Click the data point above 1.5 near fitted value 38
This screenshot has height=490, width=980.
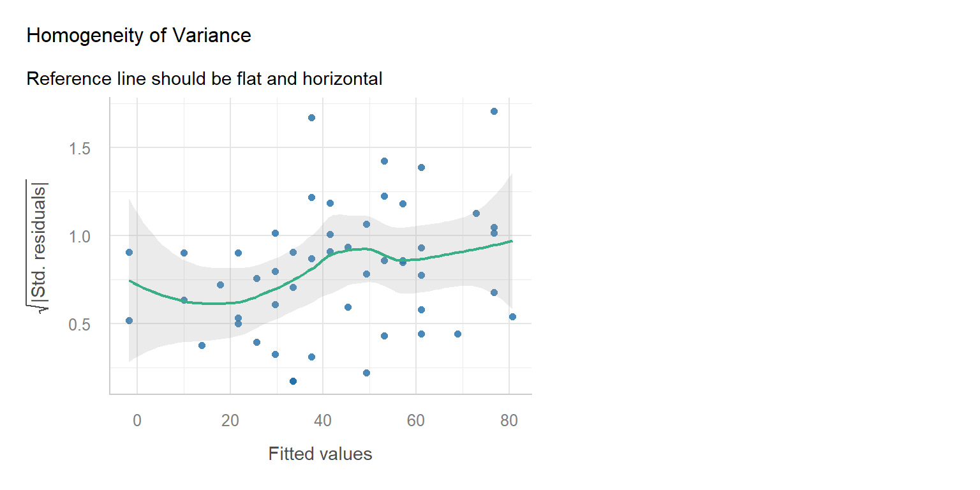(x=311, y=117)
